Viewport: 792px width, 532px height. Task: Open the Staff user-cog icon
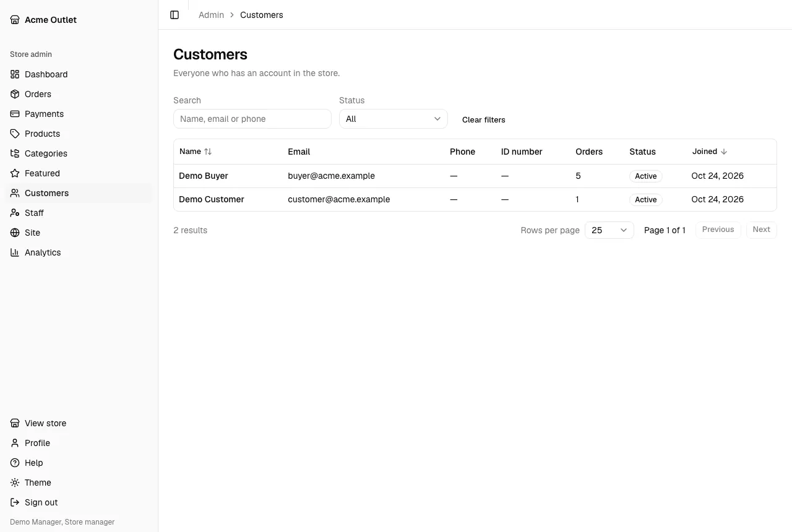[15, 213]
